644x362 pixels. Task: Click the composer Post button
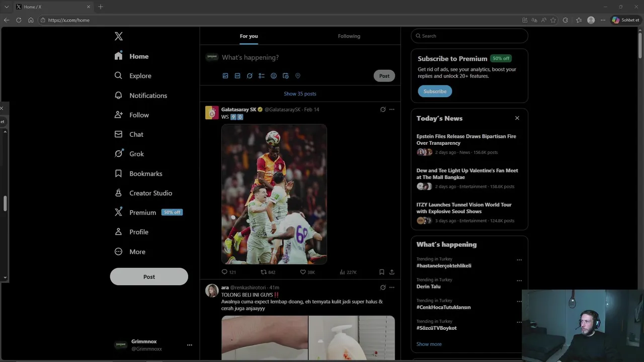tap(384, 76)
